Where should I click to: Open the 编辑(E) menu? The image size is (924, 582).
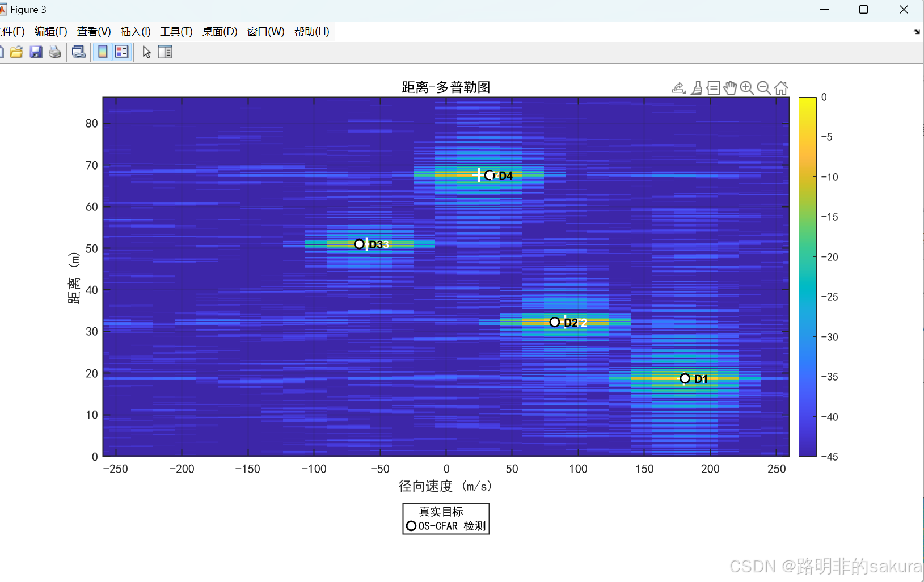(51, 32)
